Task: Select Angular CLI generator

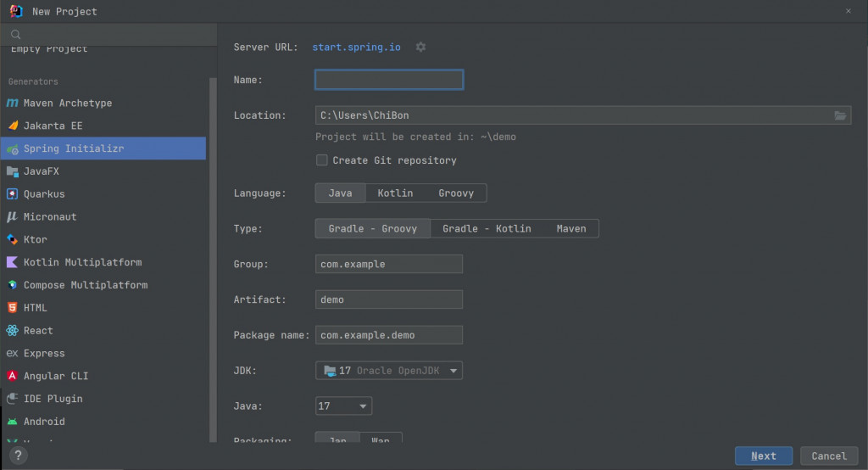Action: 103,376
